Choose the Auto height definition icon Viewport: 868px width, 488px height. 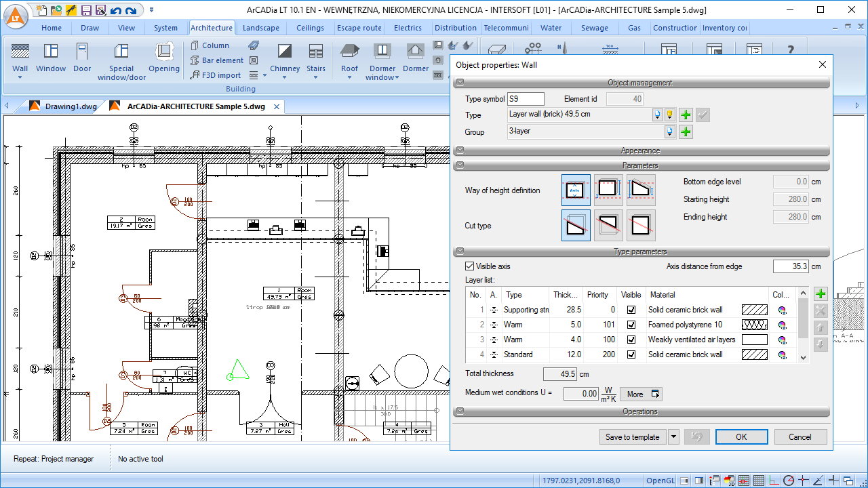(x=576, y=190)
